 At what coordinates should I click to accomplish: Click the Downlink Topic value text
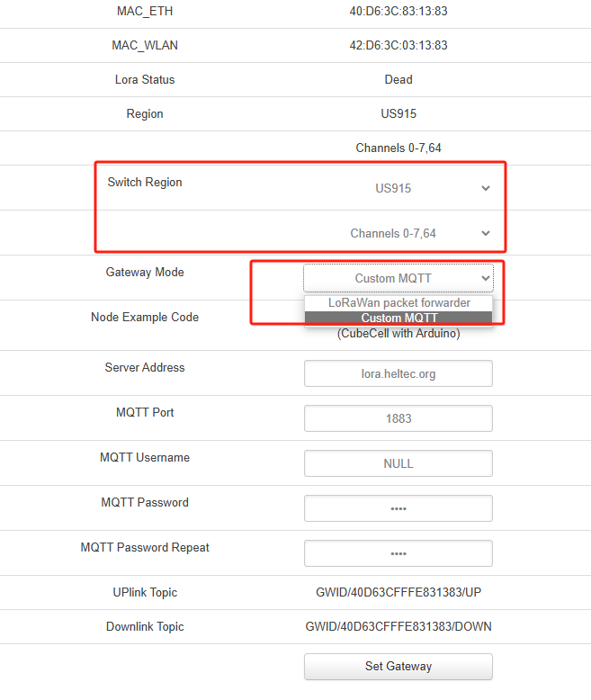[398, 626]
